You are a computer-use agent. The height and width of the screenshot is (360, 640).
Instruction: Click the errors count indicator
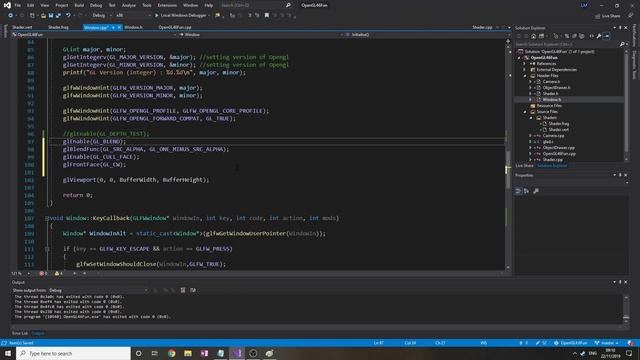43,273
